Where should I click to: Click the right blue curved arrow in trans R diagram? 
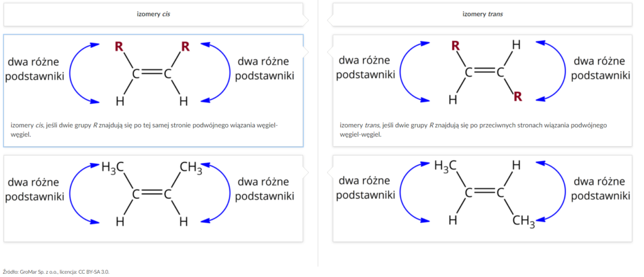[x=550, y=71]
